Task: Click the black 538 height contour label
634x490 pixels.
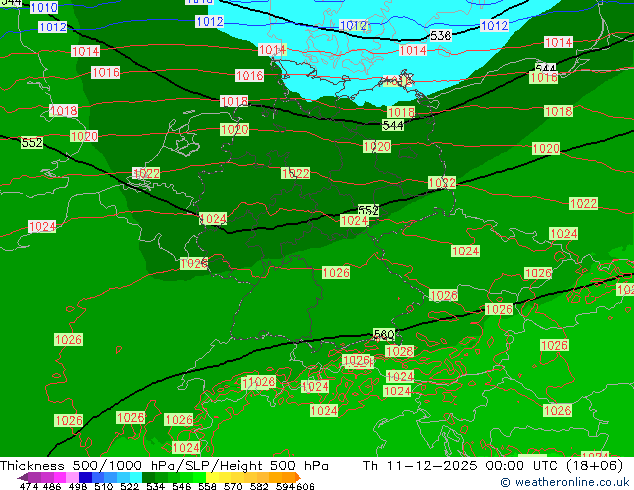Action: click(x=440, y=36)
